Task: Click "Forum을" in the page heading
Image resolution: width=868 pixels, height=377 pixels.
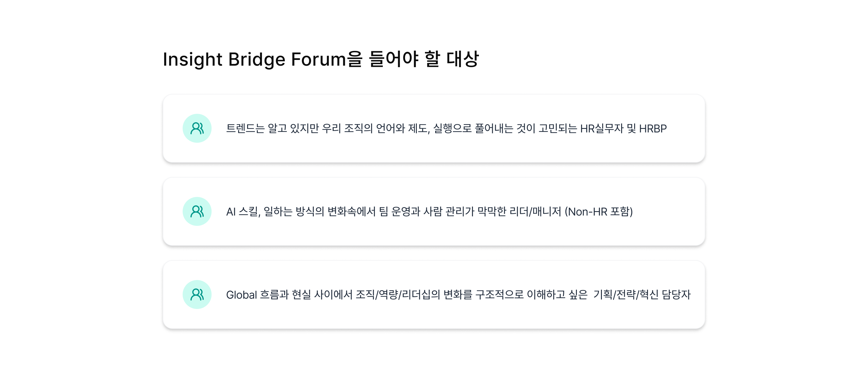Action: (x=326, y=60)
